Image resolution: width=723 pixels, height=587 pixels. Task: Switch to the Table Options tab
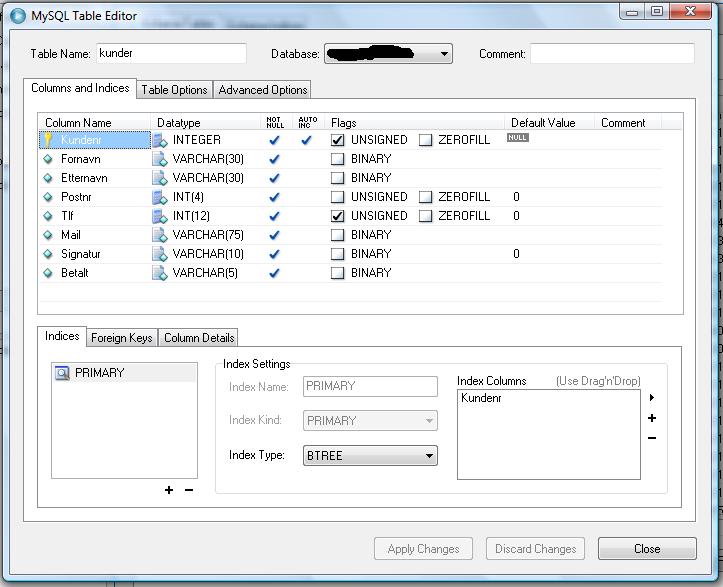tap(174, 89)
